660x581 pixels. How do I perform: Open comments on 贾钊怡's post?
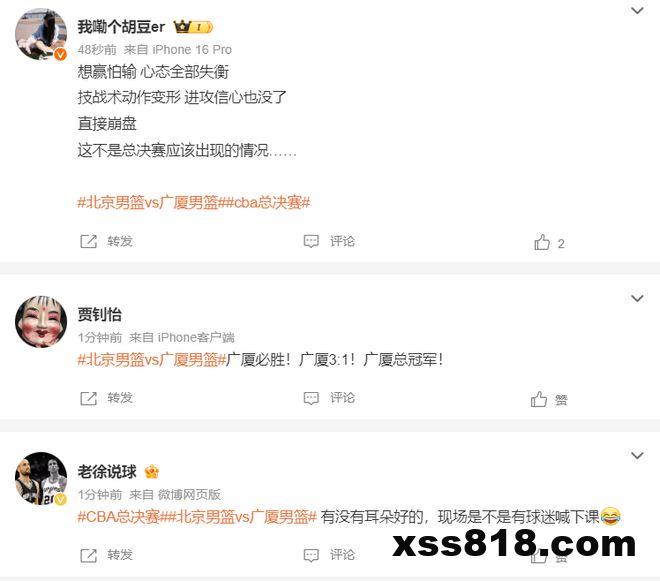pos(311,398)
